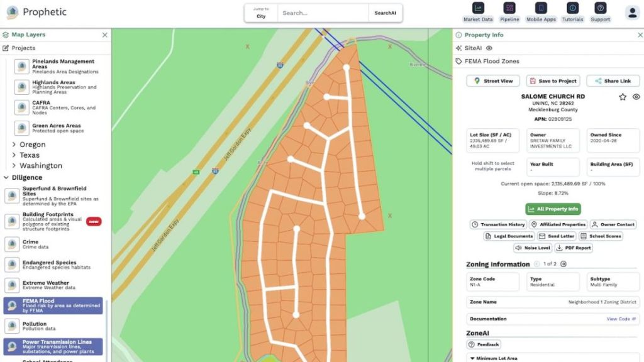
Task: Save property to project
Action: [553, 81]
